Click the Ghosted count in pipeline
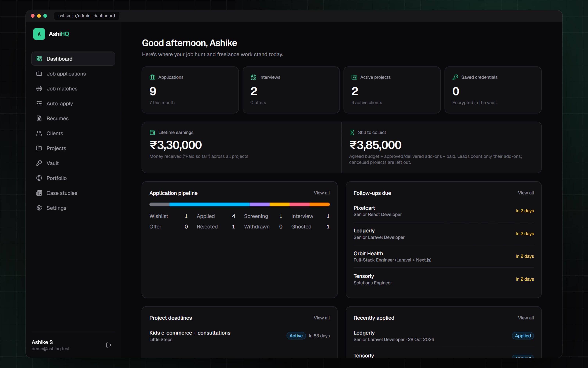 tap(328, 227)
